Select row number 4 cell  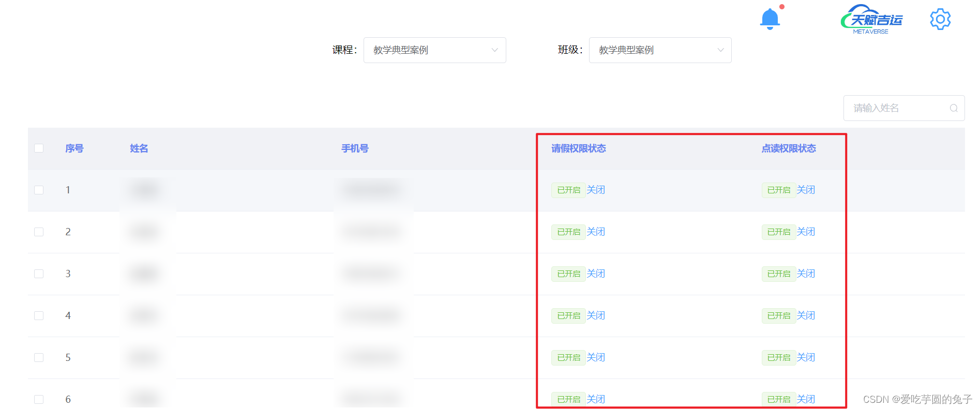tap(68, 315)
